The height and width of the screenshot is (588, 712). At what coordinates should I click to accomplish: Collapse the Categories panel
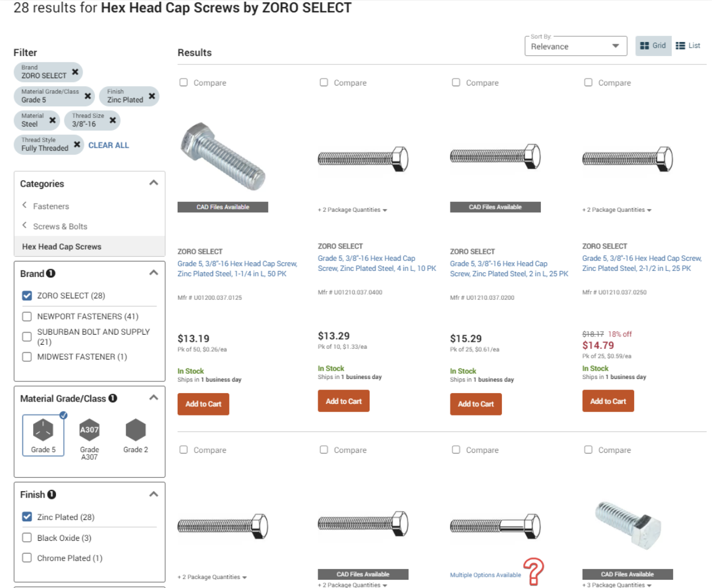tap(153, 183)
